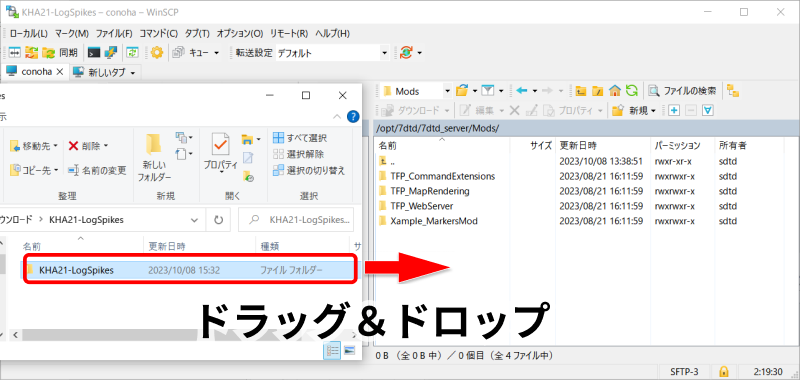Image resolution: width=800 pixels, height=380 pixels.
Task: Click Explorer help question mark icon
Action: 353,117
